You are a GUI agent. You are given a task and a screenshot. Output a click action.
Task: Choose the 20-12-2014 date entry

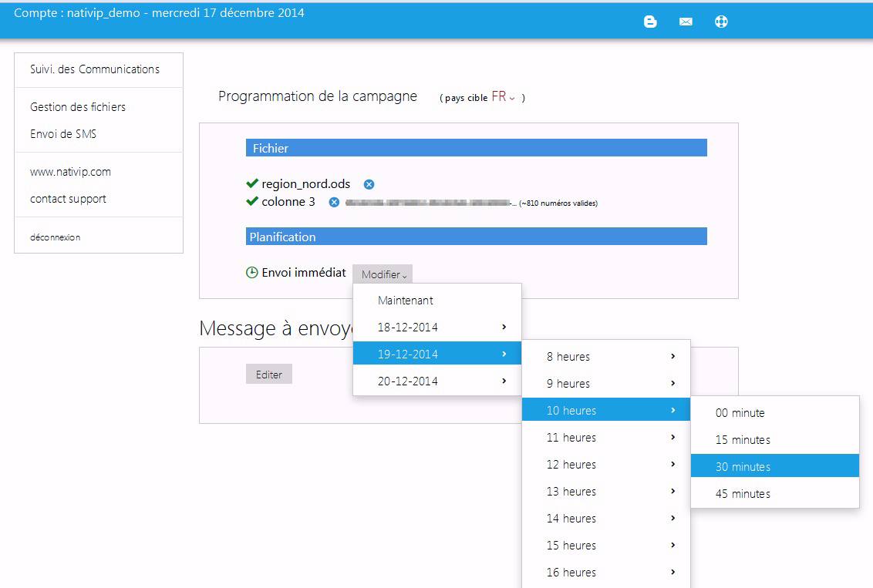(x=437, y=381)
